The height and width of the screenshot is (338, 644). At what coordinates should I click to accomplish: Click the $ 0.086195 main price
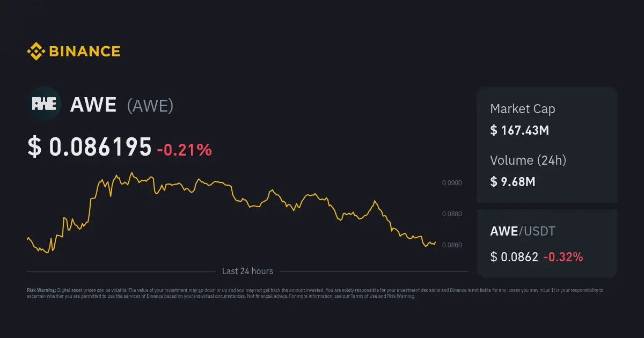tap(90, 147)
